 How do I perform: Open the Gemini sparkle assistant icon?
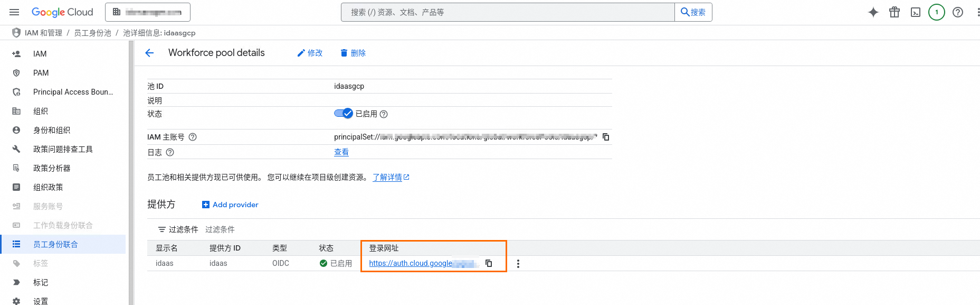tap(873, 12)
